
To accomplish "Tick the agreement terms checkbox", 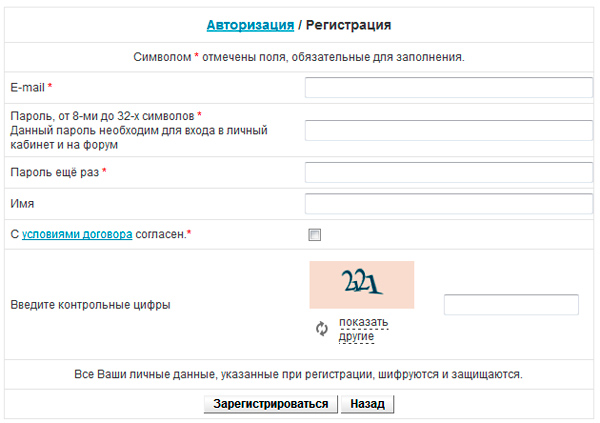I will click(315, 235).
